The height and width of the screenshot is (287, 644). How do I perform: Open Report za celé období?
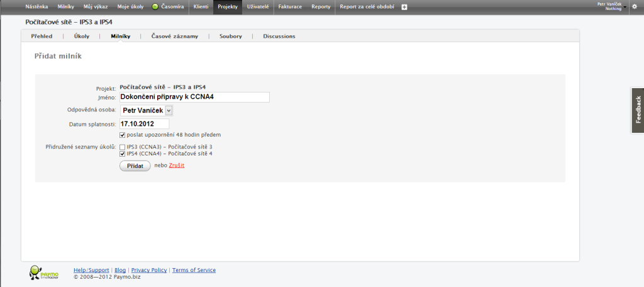367,7
